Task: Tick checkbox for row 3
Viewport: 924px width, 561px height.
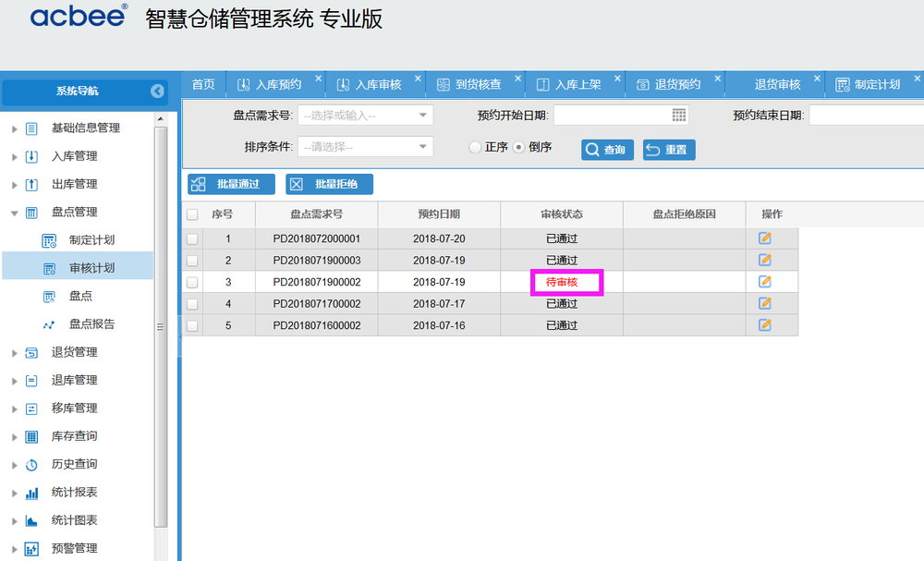Action: (x=192, y=282)
